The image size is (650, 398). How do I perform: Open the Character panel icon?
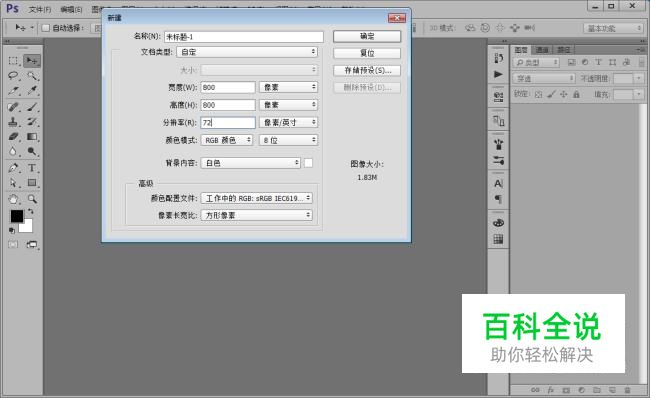[x=498, y=183]
